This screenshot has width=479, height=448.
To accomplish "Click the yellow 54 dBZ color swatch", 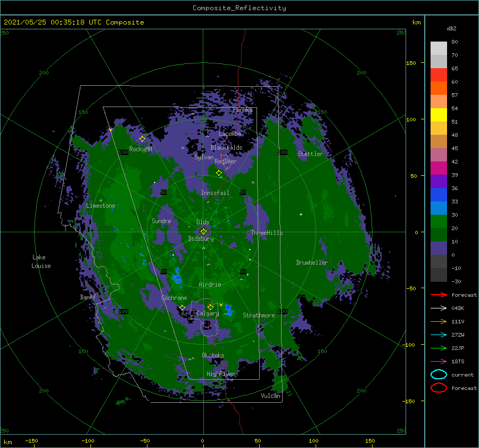I will pyautogui.click(x=439, y=115).
